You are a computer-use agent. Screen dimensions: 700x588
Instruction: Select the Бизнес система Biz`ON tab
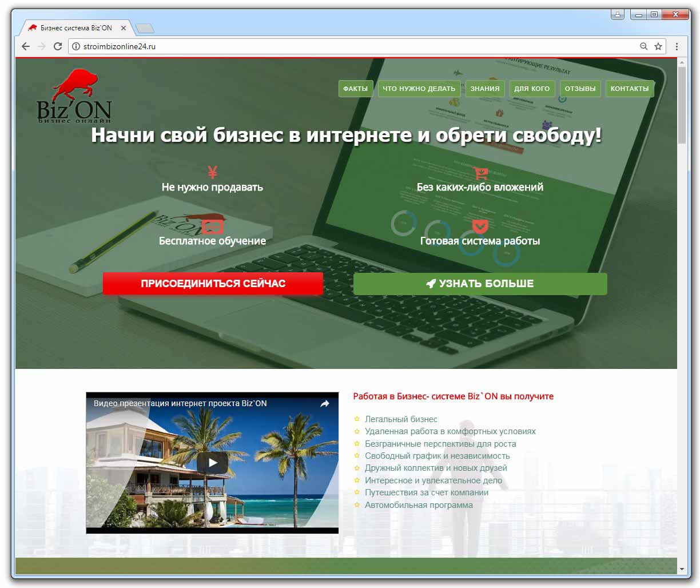click(75, 27)
